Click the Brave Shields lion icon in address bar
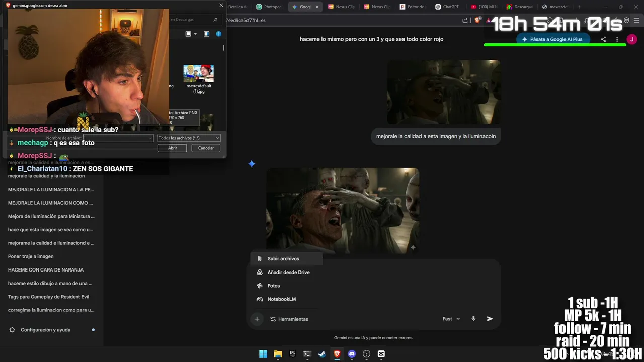The image size is (644, 362). coord(477,20)
